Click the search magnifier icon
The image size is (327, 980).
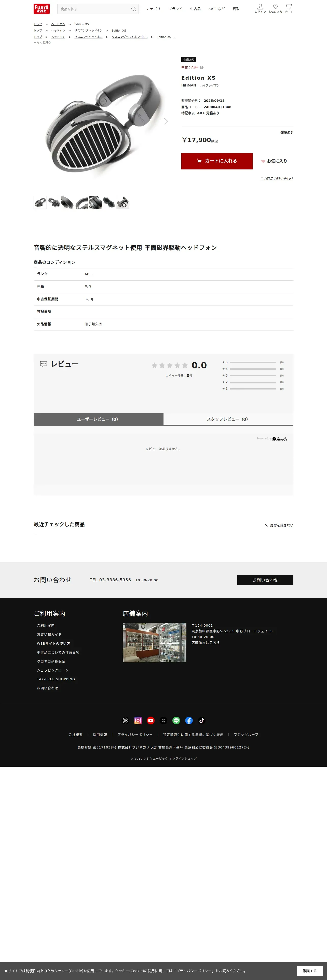134,9
